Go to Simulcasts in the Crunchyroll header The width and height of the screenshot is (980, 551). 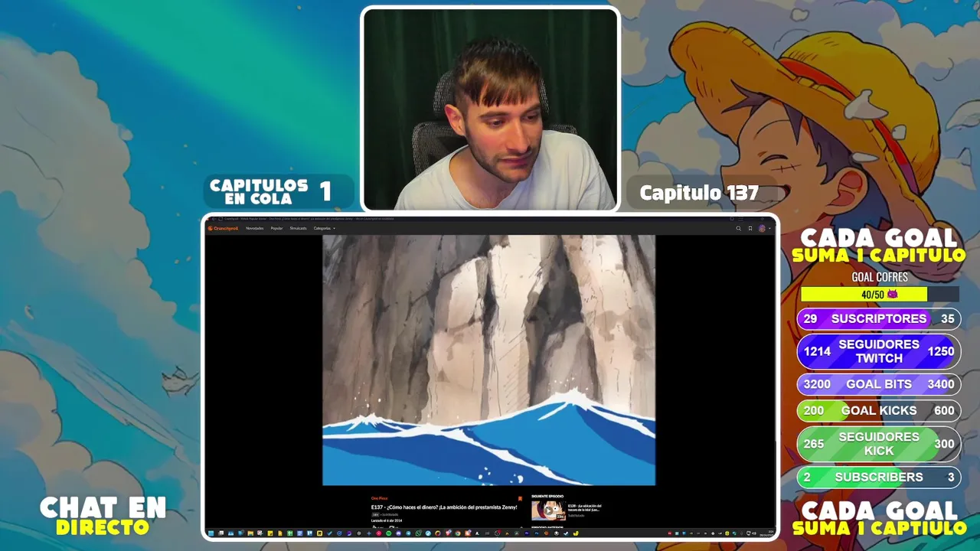pos(298,228)
